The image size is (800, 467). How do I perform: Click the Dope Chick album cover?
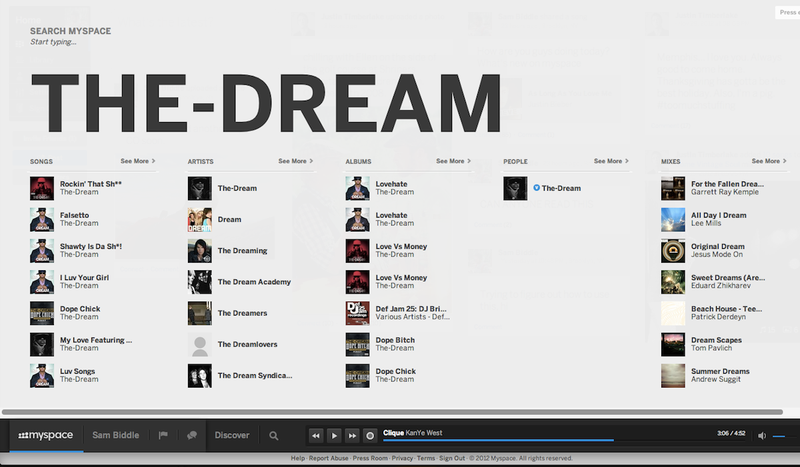click(357, 375)
